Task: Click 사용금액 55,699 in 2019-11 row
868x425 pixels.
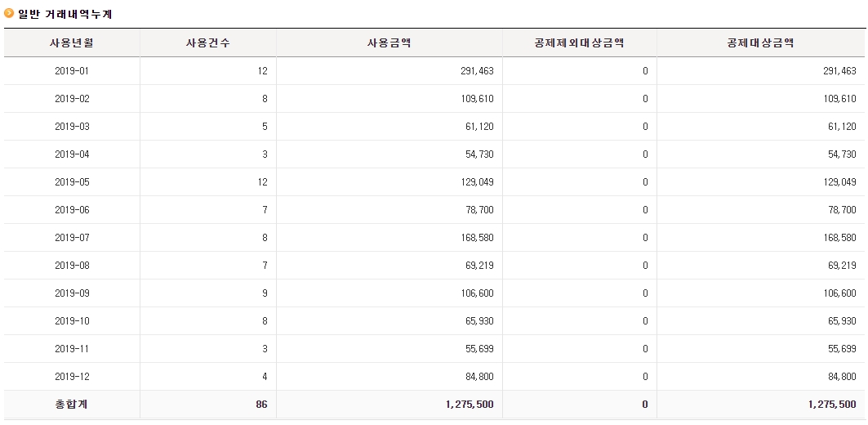Action: click(479, 348)
